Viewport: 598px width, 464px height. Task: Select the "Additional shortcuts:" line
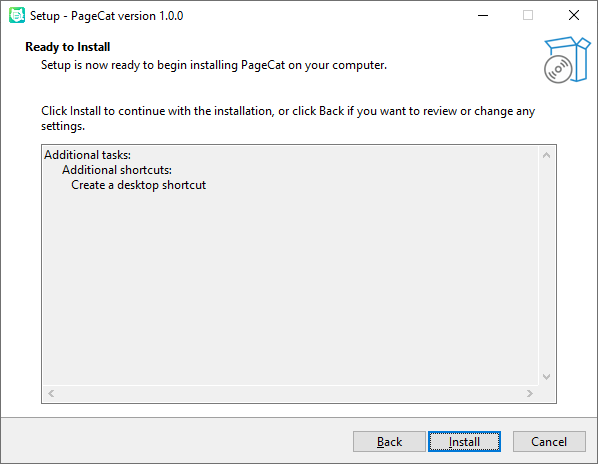117,170
